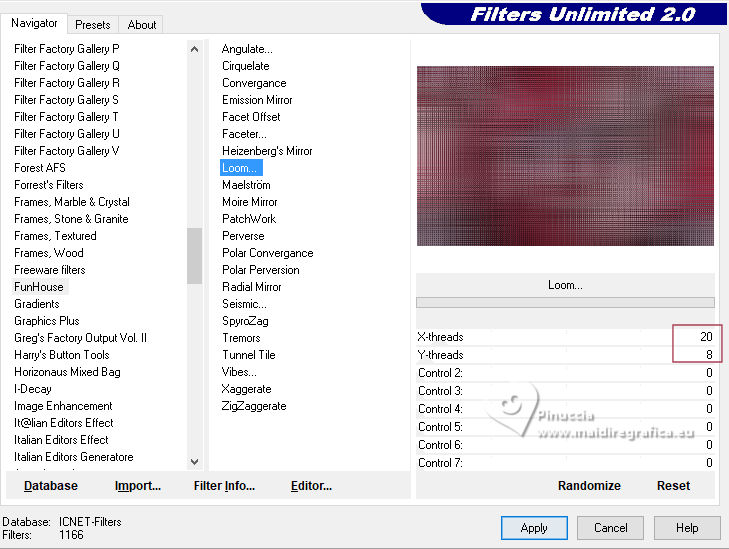
Task: Switch to the Presets tab
Action: point(93,25)
